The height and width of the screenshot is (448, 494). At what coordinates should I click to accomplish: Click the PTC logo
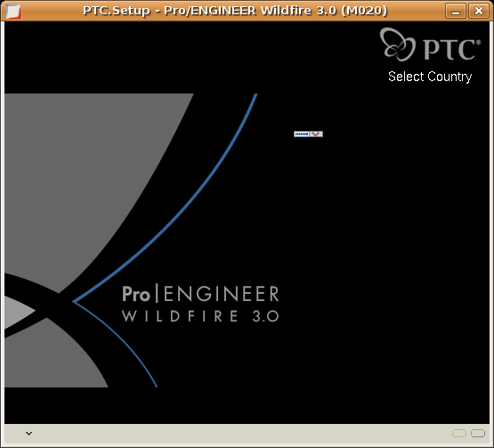click(x=431, y=45)
